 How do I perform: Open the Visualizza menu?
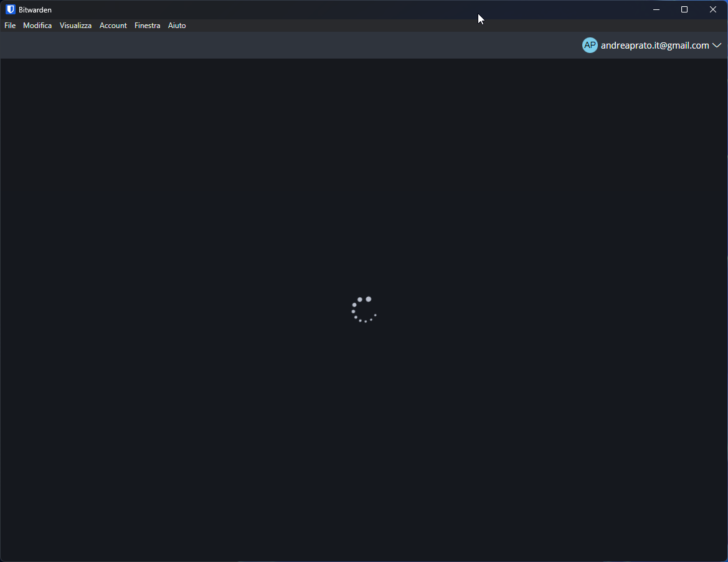(x=75, y=25)
